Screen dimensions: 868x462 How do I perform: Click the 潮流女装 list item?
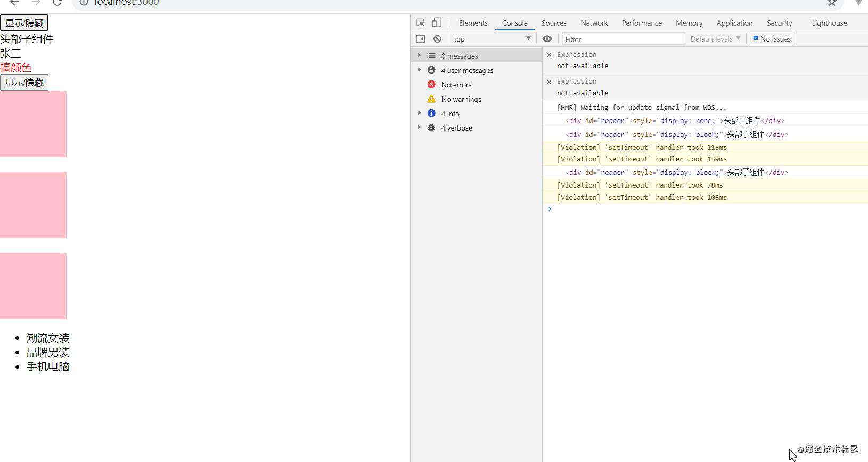[x=48, y=338]
